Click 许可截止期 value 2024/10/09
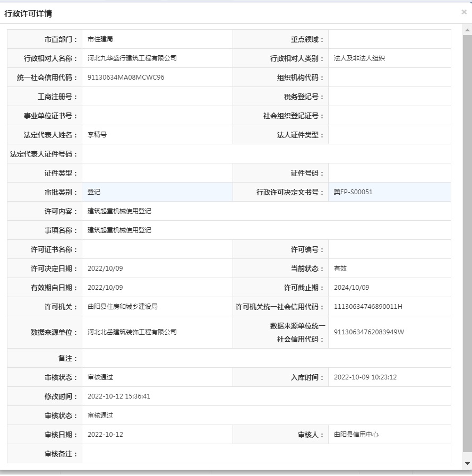Image resolution: width=472 pixels, height=476 pixels. pyautogui.click(x=351, y=288)
